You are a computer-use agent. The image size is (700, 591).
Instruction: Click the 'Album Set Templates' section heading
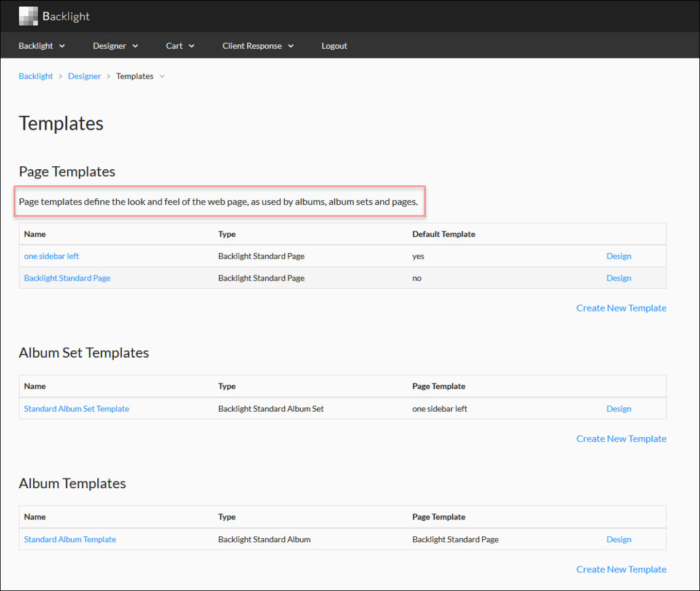point(84,353)
